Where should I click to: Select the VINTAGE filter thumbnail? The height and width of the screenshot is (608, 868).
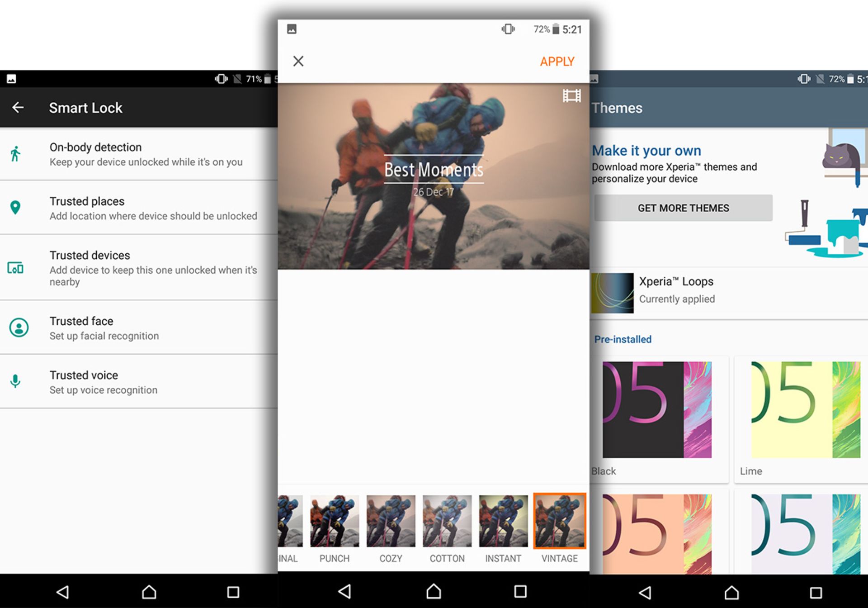tap(559, 521)
